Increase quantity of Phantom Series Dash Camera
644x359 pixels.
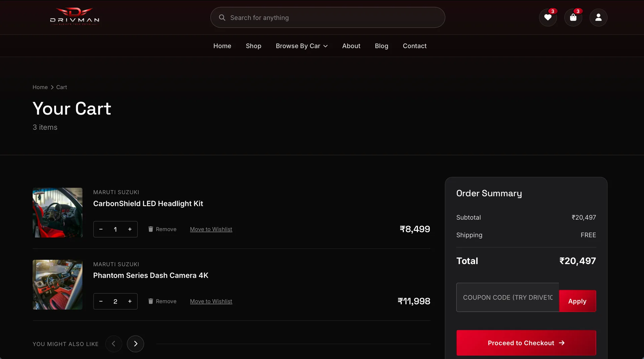pos(130,301)
